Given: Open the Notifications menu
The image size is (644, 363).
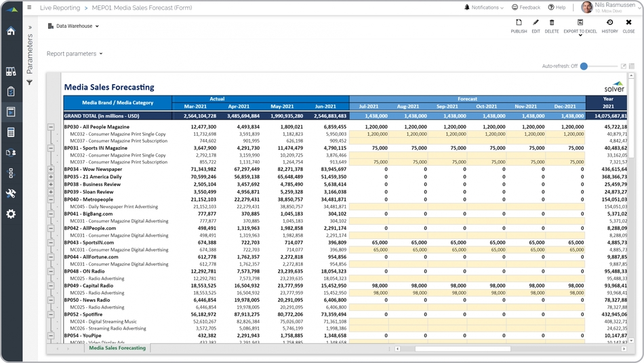Looking at the screenshot, I should (x=484, y=7).
